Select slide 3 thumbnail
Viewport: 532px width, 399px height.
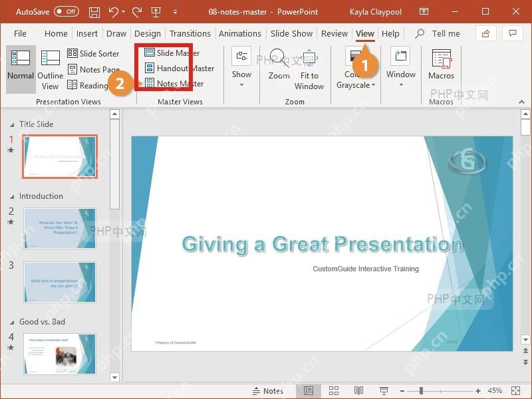coord(60,282)
